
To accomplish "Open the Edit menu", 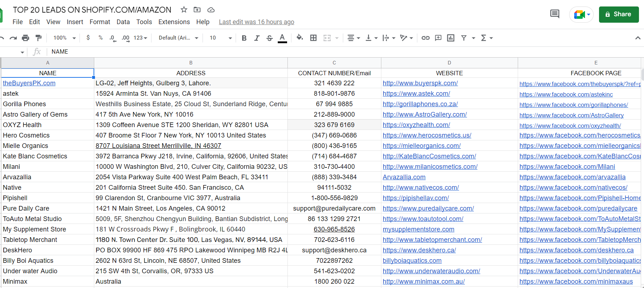I will [x=35, y=22].
